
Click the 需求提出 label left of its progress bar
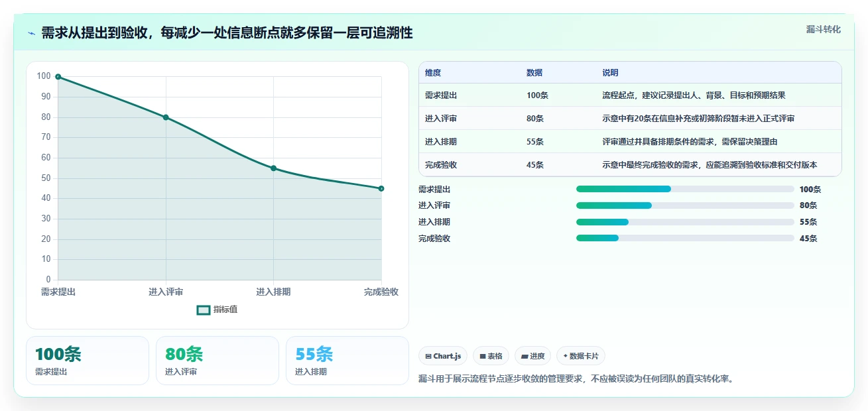pyautogui.click(x=434, y=190)
